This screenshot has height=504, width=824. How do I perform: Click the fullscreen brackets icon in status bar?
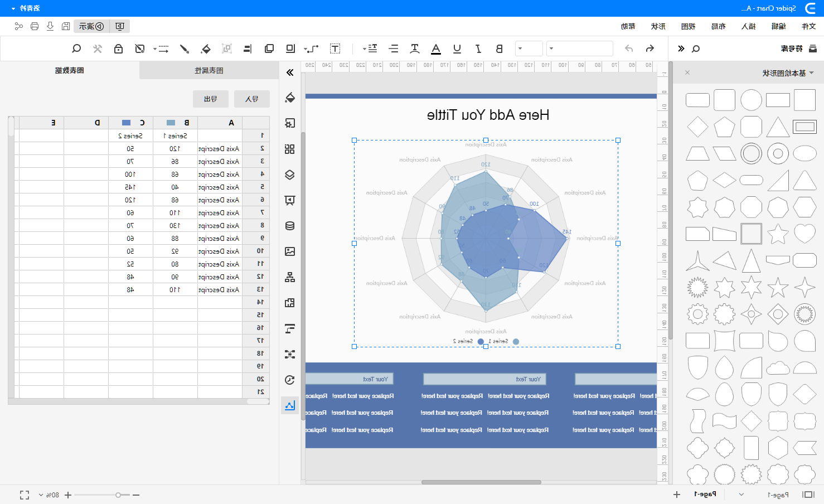(x=25, y=495)
